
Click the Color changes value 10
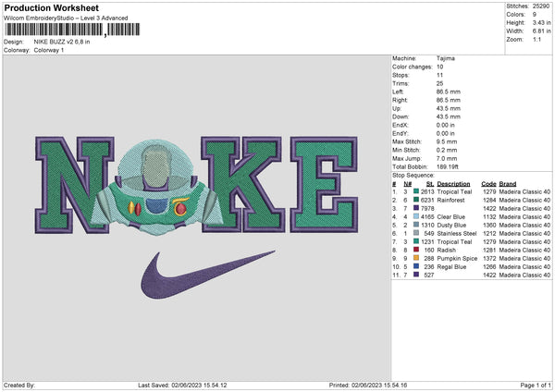click(440, 67)
